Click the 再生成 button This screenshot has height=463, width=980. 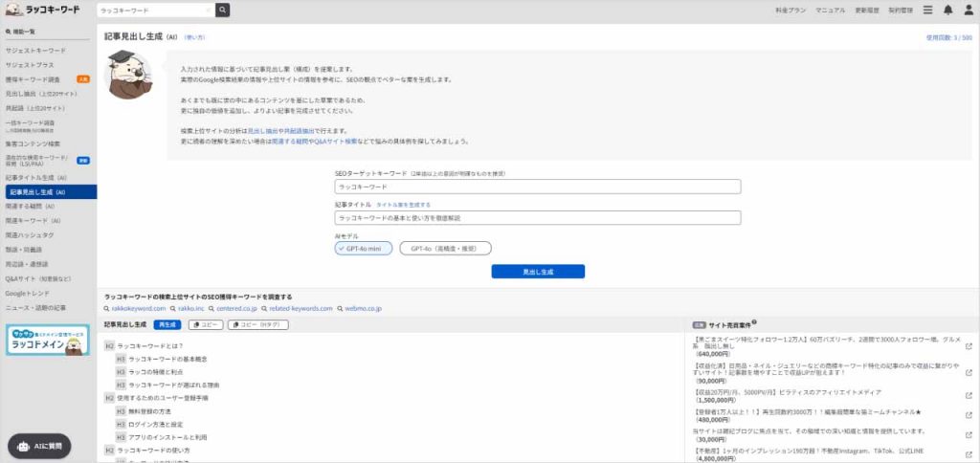(x=167, y=325)
